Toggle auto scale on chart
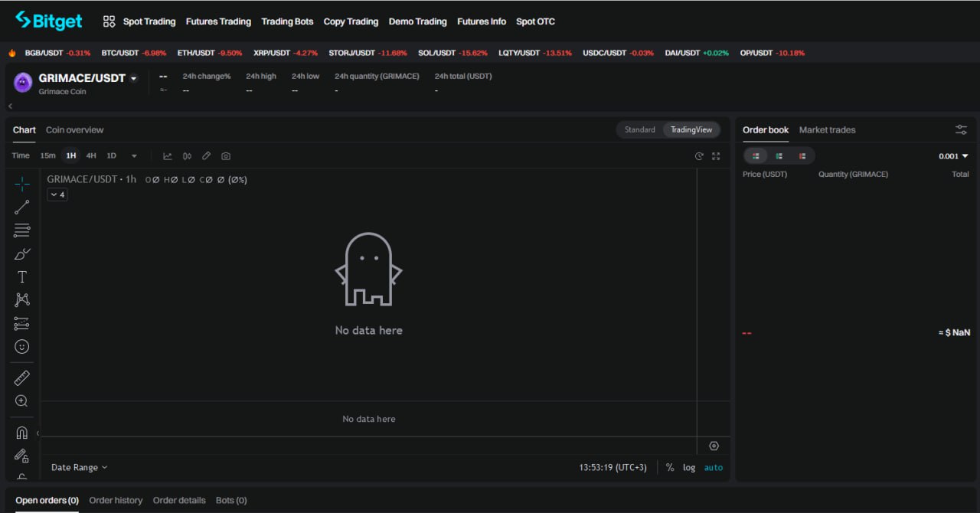This screenshot has height=513, width=980. [x=714, y=467]
